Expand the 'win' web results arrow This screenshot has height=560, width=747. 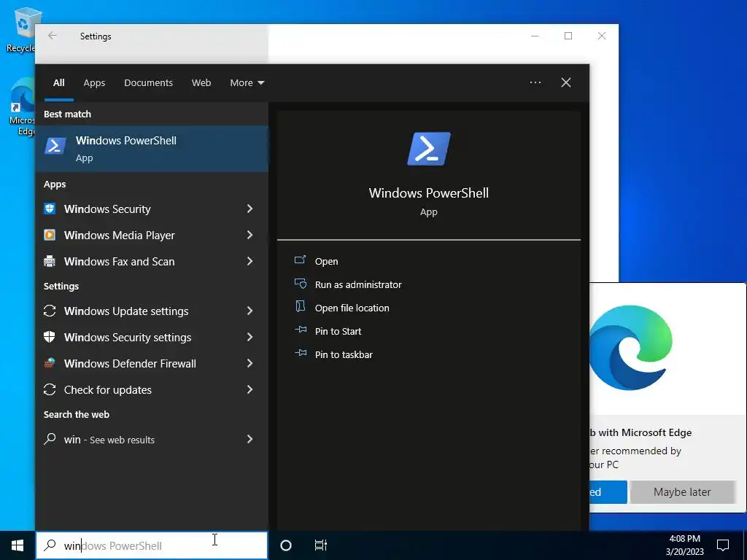click(249, 439)
